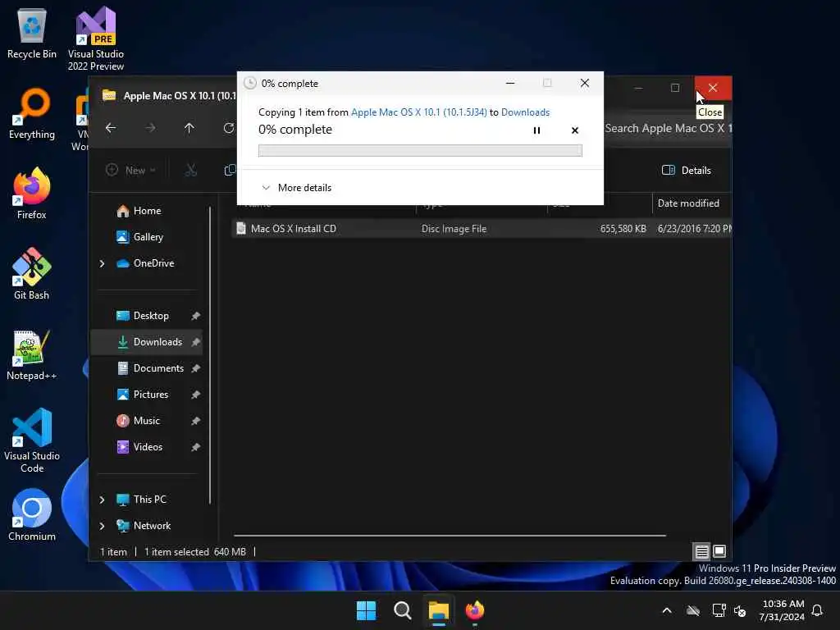Switch to large thumbnails view icon
This screenshot has width=840, height=630.
719,551
